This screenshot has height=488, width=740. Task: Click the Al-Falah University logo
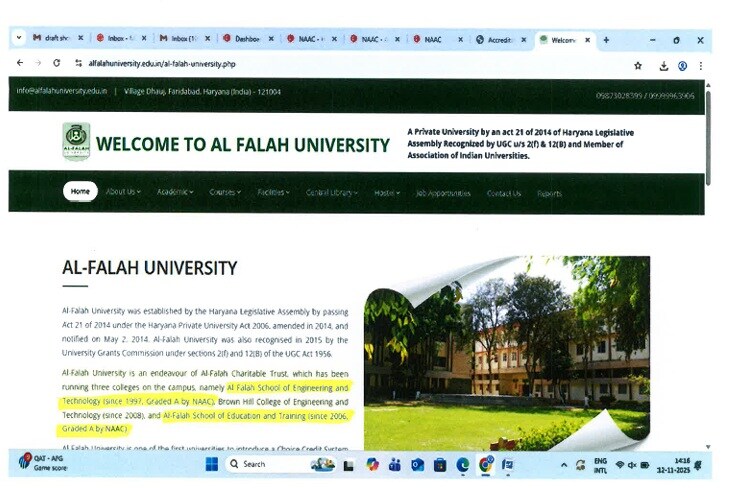pyautogui.click(x=76, y=141)
